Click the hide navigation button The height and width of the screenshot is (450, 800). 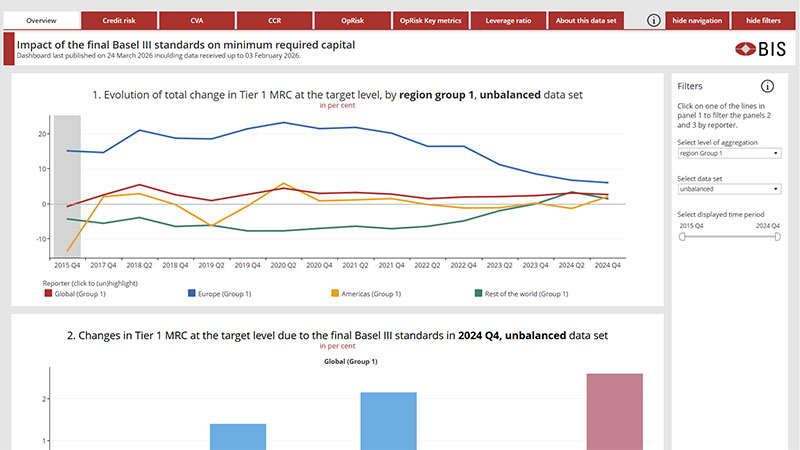click(697, 20)
